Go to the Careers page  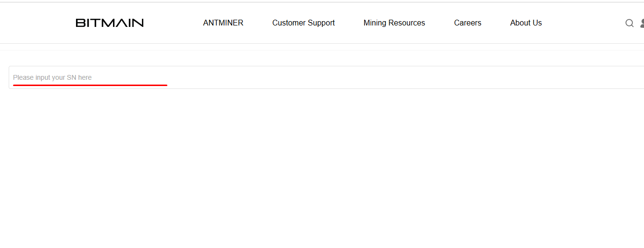pos(467,23)
